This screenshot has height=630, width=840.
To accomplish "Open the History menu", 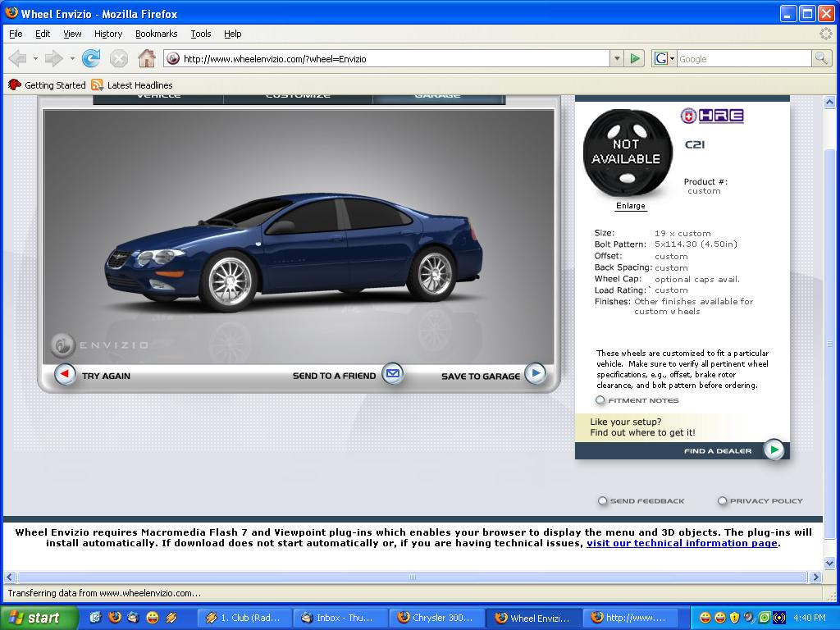I will click(x=108, y=34).
